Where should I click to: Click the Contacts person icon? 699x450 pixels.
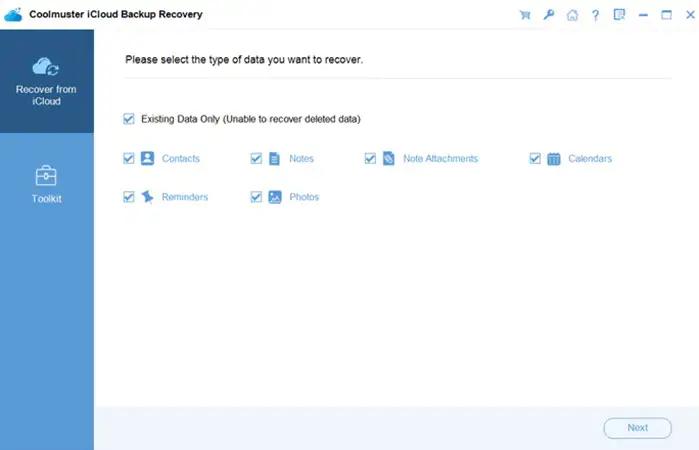click(148, 158)
